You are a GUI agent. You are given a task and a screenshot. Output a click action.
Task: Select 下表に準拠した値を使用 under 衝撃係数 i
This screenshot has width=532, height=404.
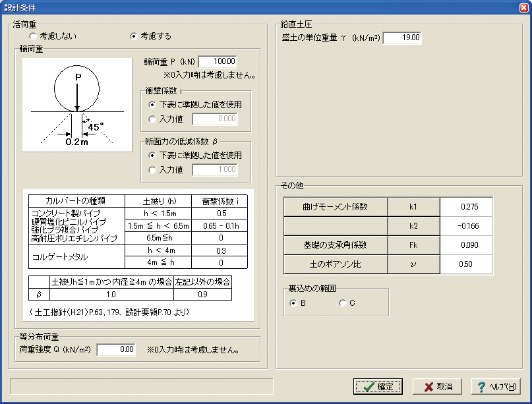195,105
